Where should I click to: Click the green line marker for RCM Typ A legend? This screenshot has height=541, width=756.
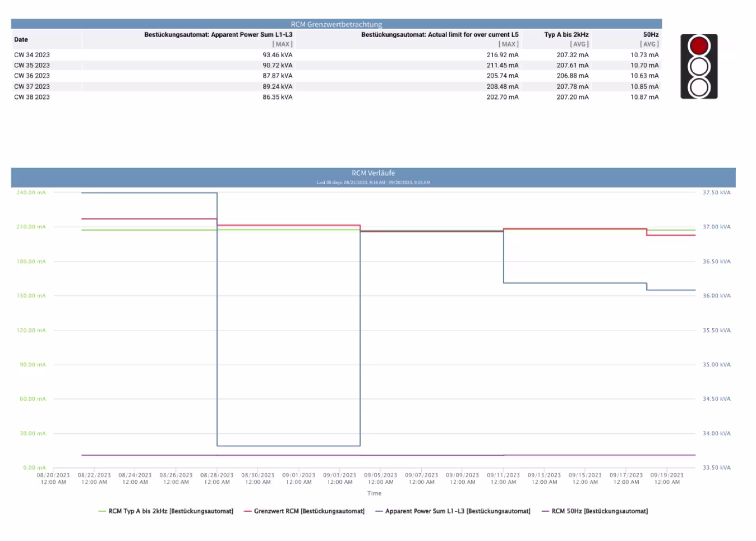click(x=102, y=511)
